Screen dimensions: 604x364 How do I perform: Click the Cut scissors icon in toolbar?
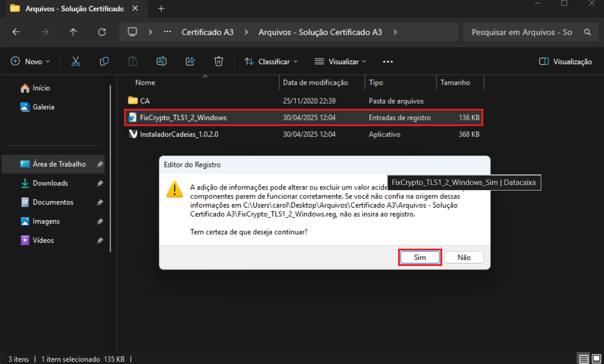tap(76, 61)
